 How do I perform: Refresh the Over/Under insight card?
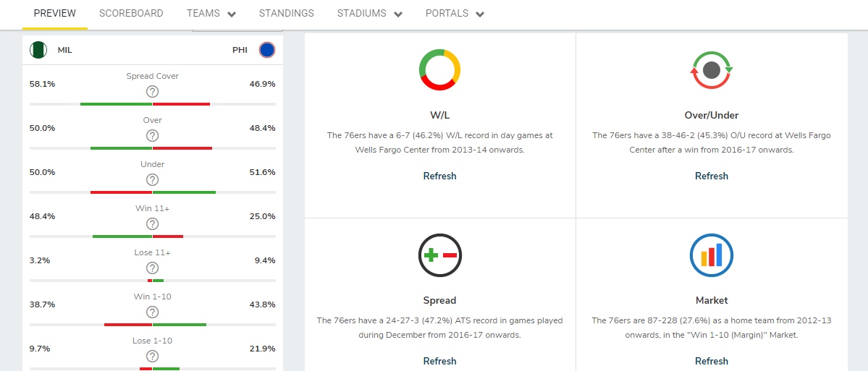[x=711, y=176]
